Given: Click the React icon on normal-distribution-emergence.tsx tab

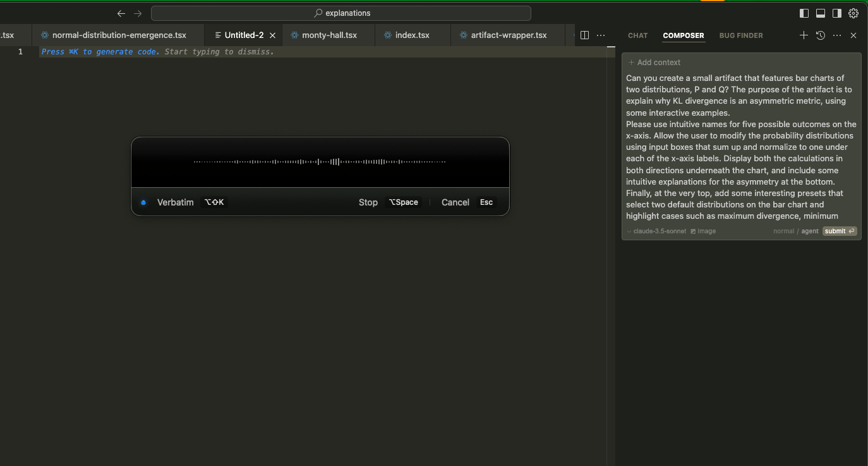Looking at the screenshot, I should (x=45, y=35).
